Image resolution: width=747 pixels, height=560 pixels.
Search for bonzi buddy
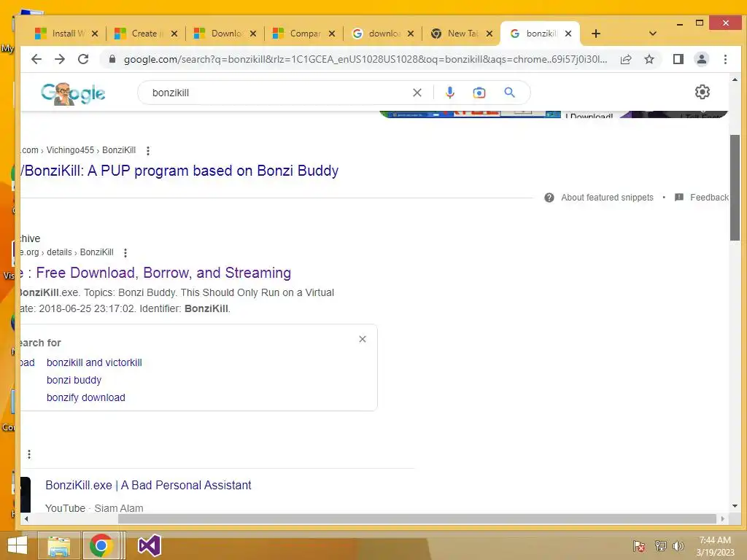coord(74,380)
